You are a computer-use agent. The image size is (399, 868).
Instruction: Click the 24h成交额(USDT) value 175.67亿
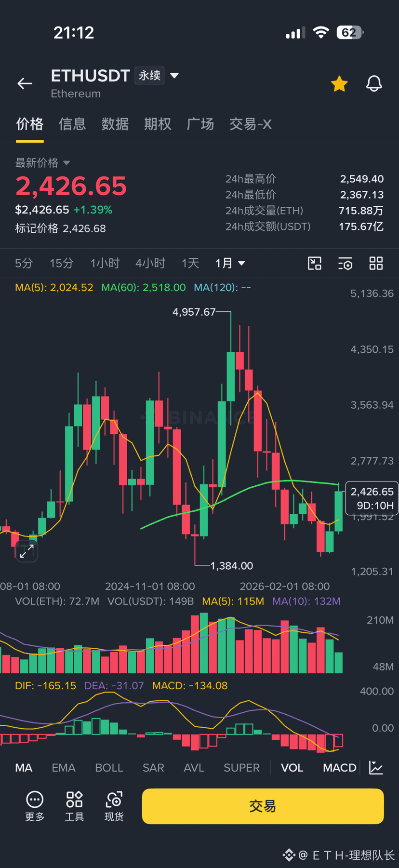point(361,227)
